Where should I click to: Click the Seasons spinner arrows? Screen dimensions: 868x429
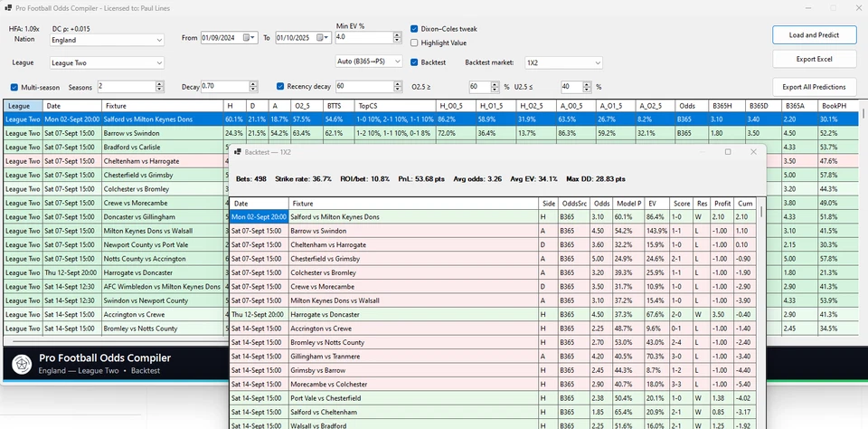click(x=159, y=87)
